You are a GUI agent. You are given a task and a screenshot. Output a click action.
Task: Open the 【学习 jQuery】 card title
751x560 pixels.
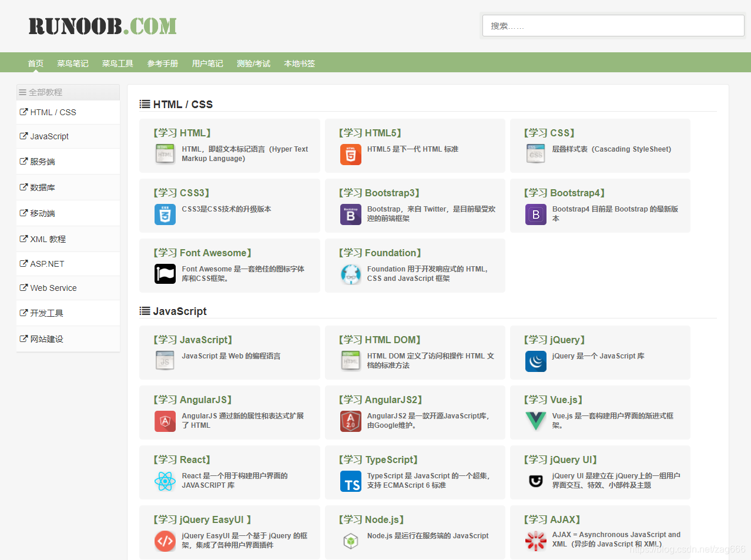[x=555, y=340]
